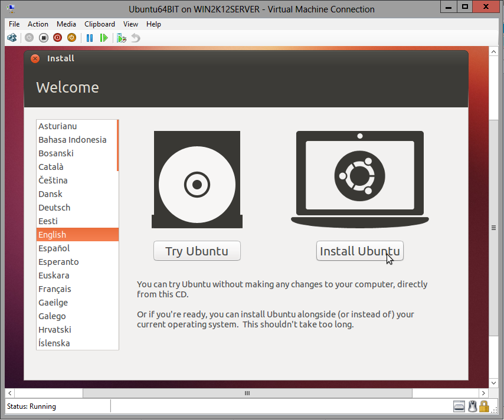Pick Eesti in the language list
This screenshot has height=420, width=504.
77,221
